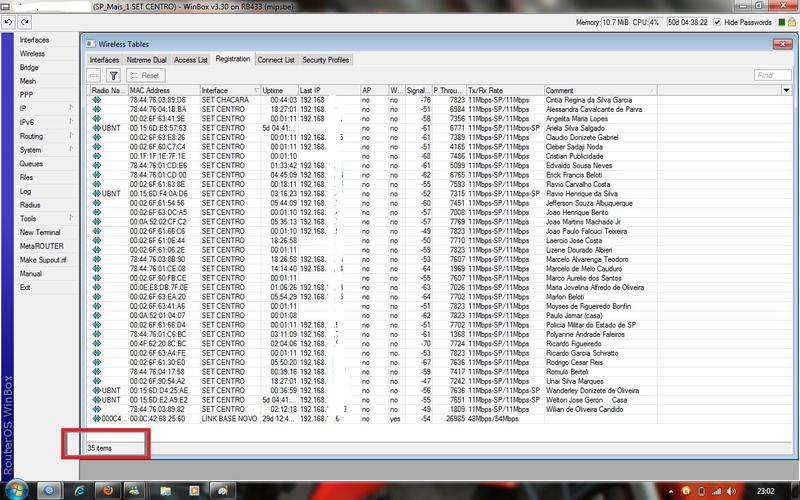Select registration icon for Ariela Silva Salgado row
The width and height of the screenshot is (800, 500).
tap(96, 128)
